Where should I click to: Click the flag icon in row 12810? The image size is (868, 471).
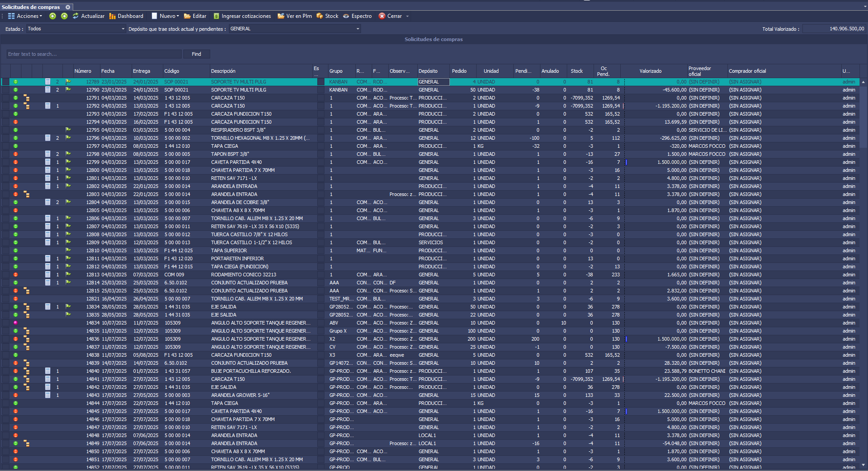click(x=68, y=250)
